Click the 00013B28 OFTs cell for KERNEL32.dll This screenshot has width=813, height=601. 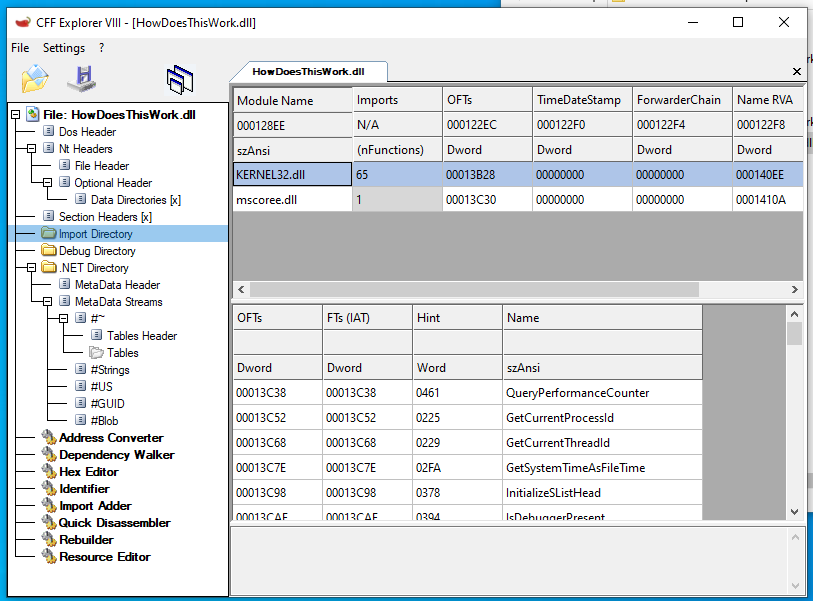coord(487,174)
